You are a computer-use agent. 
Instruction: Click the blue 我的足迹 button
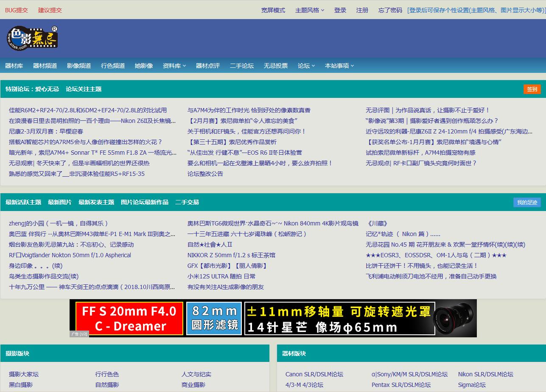click(527, 202)
